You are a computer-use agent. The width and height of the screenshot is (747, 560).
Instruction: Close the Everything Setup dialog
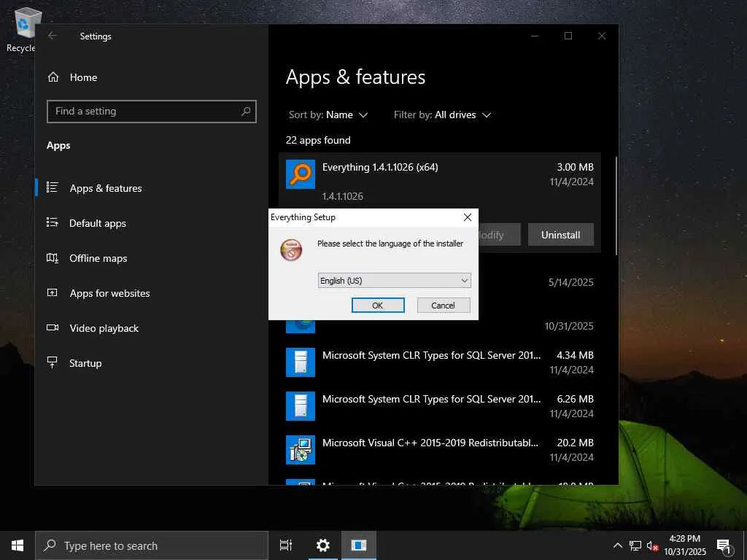(468, 217)
